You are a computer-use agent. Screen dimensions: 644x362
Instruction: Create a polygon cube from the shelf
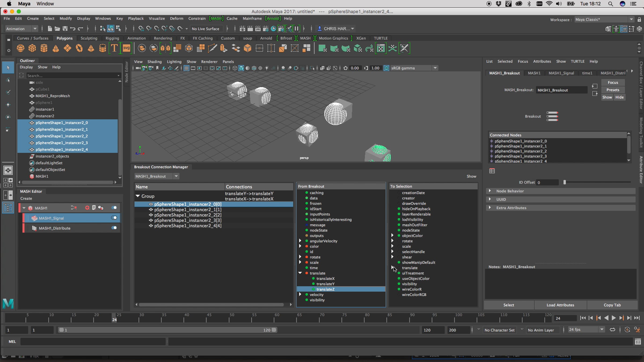pyautogui.click(x=32, y=48)
